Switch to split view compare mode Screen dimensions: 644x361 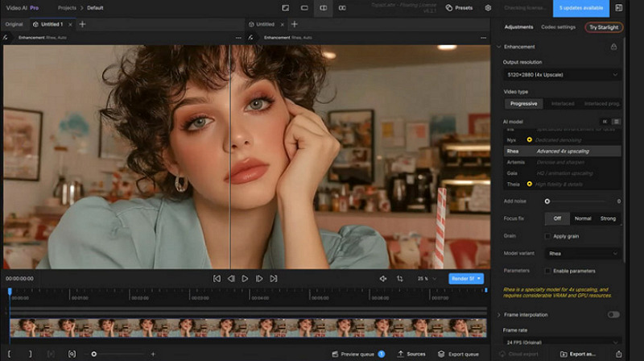(324, 8)
